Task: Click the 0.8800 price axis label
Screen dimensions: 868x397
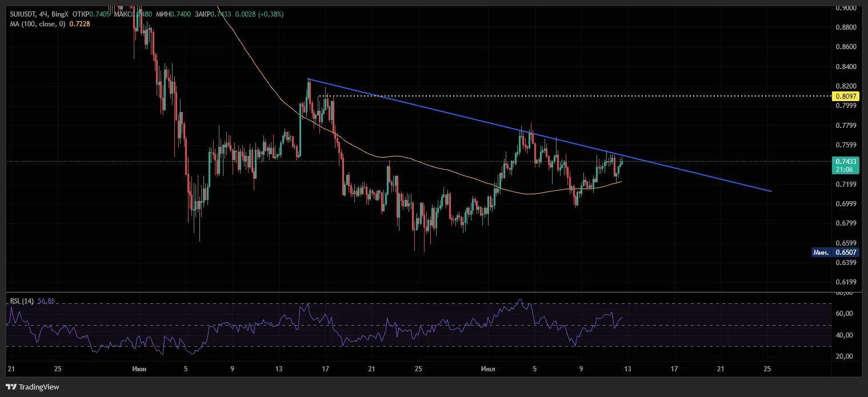Action: pos(846,27)
